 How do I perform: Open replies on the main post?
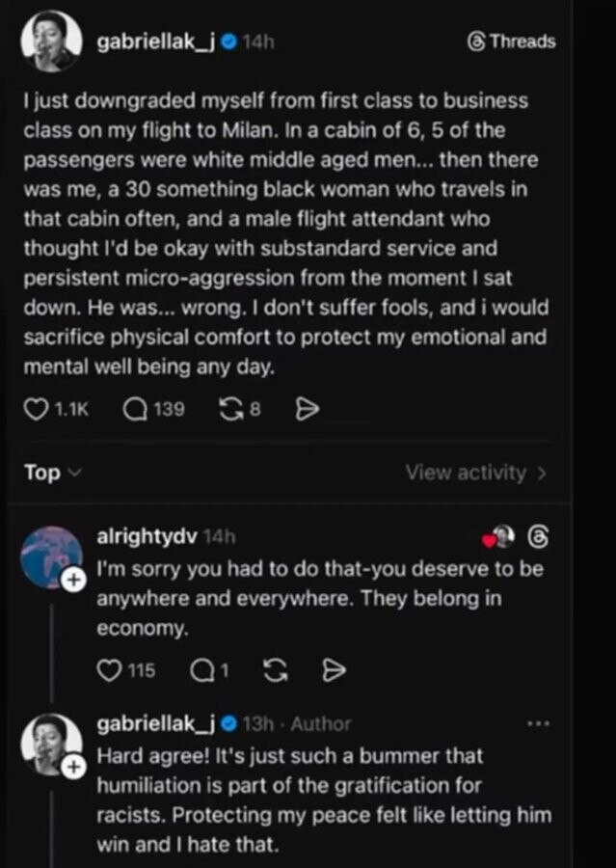tap(137, 410)
